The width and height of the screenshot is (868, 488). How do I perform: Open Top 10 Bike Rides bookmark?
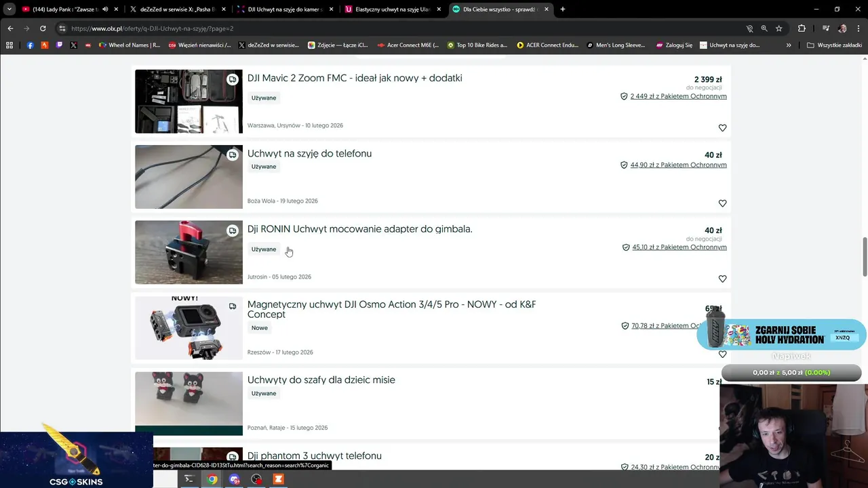pos(477,45)
